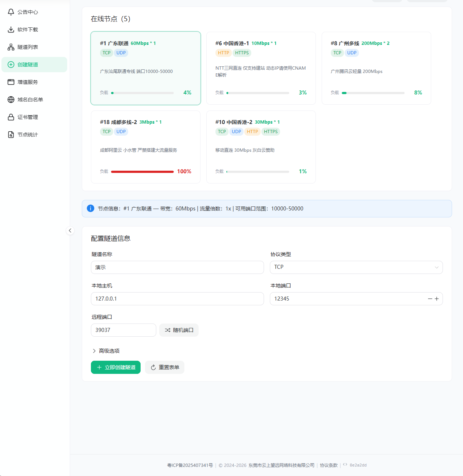The height and width of the screenshot is (476, 463).
Task: Click the red load bar of #18 成都多线-2
Action: 142,171
